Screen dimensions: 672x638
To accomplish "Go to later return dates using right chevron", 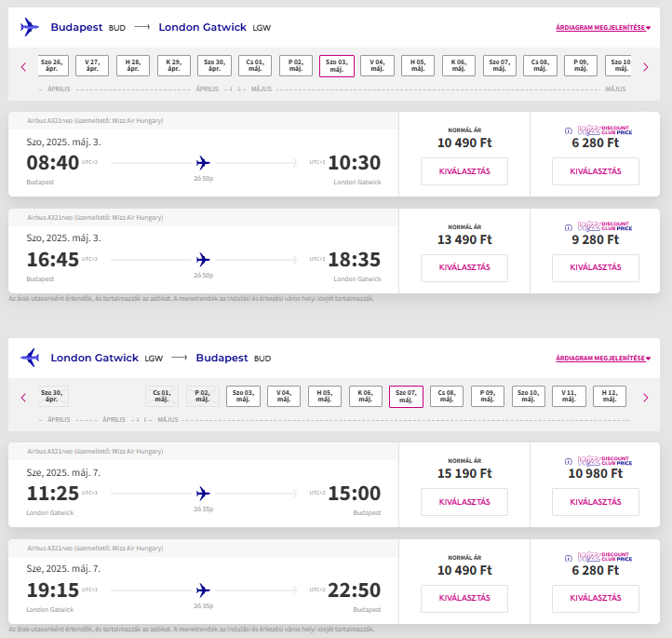I will (x=645, y=398).
